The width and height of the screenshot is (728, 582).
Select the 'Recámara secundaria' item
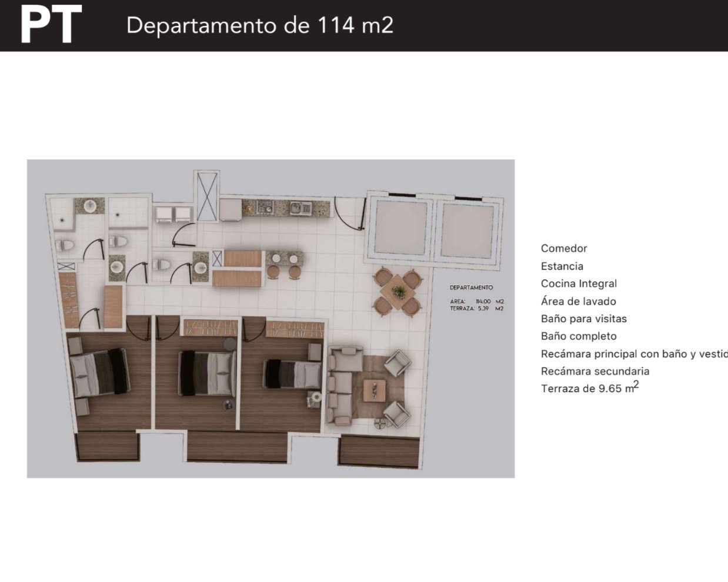pyautogui.click(x=595, y=371)
